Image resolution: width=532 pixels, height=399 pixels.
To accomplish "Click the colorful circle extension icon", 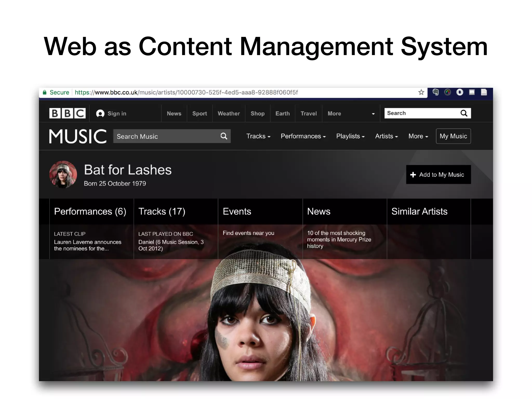I will click(x=448, y=92).
